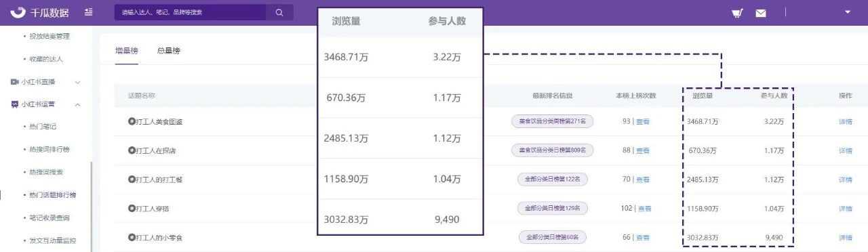Open 详情 for 打工人的打工餐 row
This screenshot has height=252, width=868.
[845, 180]
